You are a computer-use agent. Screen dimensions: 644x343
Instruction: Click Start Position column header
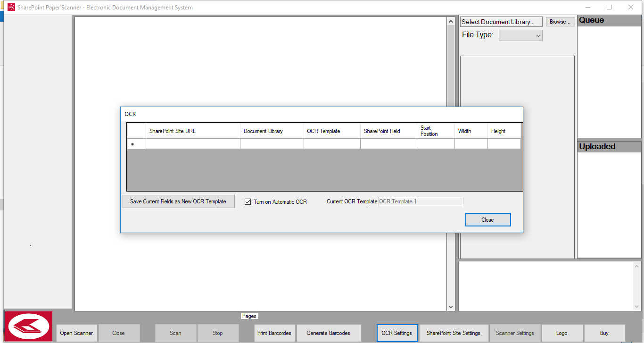click(436, 131)
